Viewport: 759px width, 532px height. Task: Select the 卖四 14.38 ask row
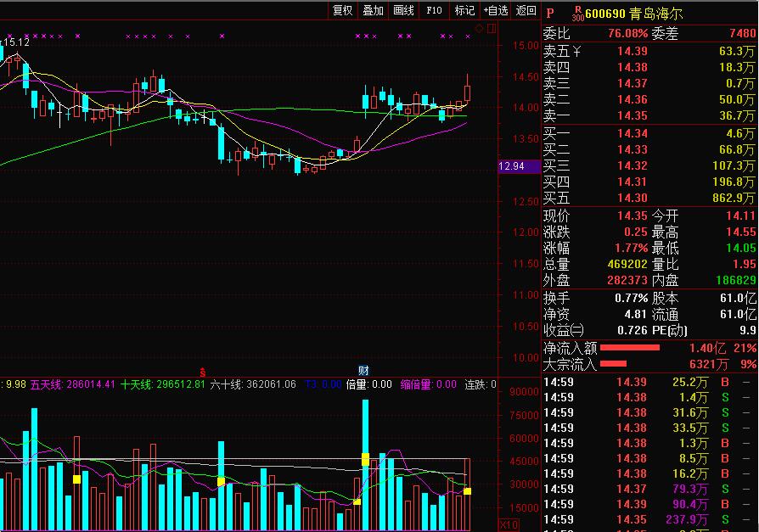(x=649, y=67)
